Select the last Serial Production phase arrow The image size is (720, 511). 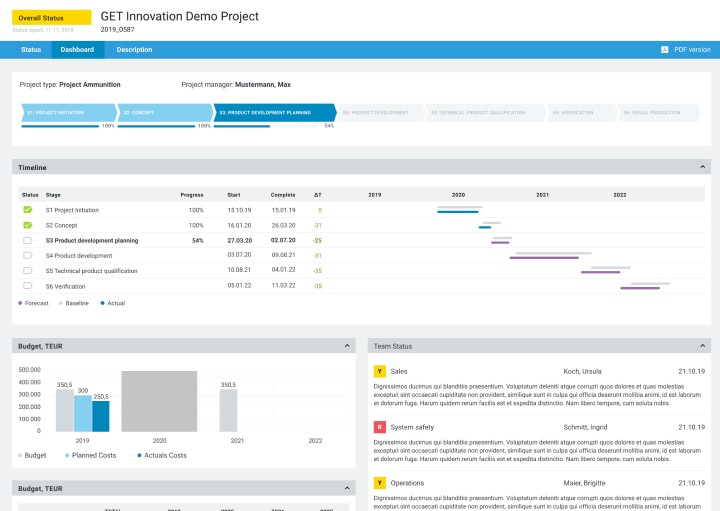pyautogui.click(x=659, y=112)
